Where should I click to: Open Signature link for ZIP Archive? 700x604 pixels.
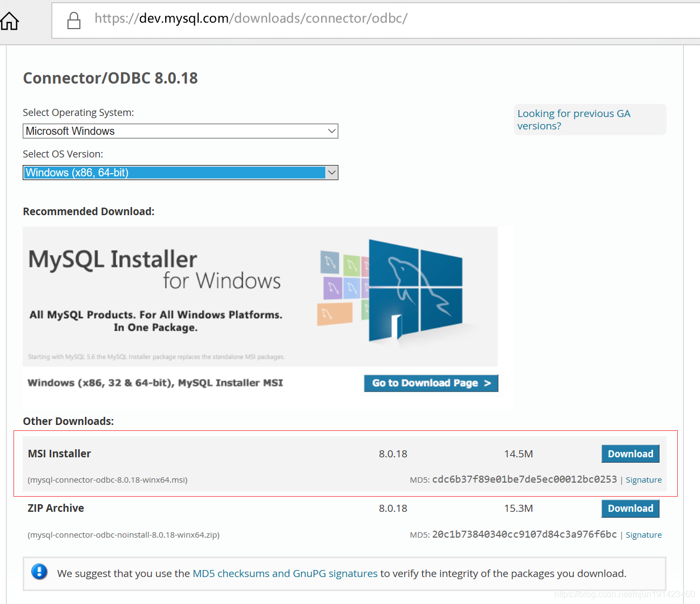[643, 535]
